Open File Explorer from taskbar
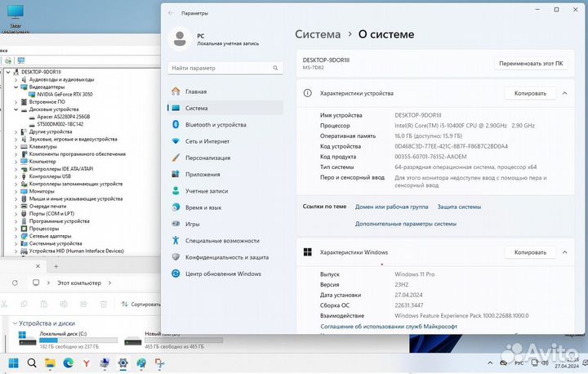The height and width of the screenshot is (374, 588). 50,363
